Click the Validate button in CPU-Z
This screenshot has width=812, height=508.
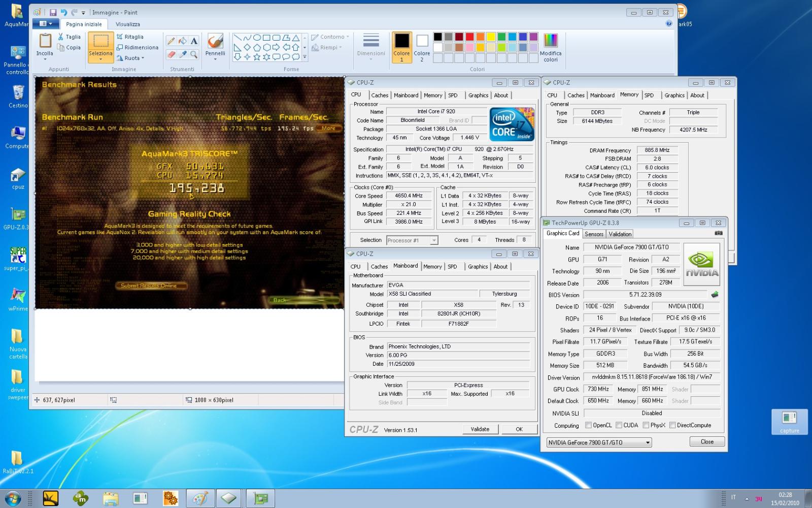480,429
